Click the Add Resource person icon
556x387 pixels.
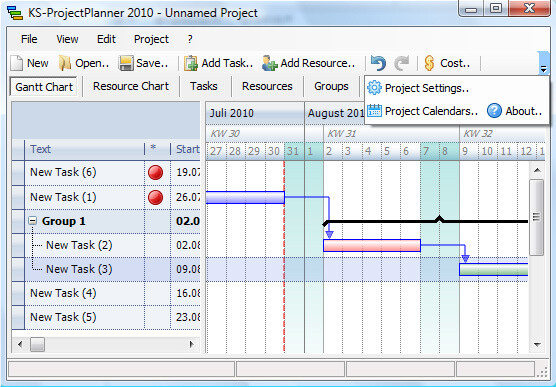click(270, 63)
